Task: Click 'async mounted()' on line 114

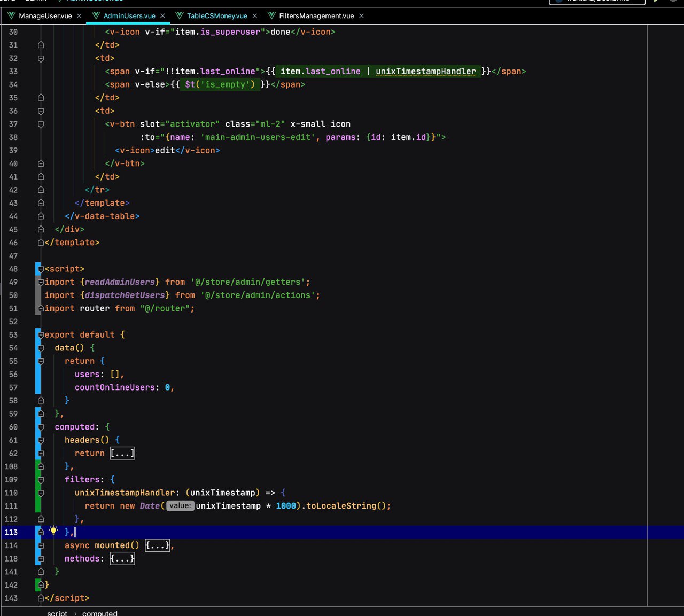Action: tap(102, 545)
